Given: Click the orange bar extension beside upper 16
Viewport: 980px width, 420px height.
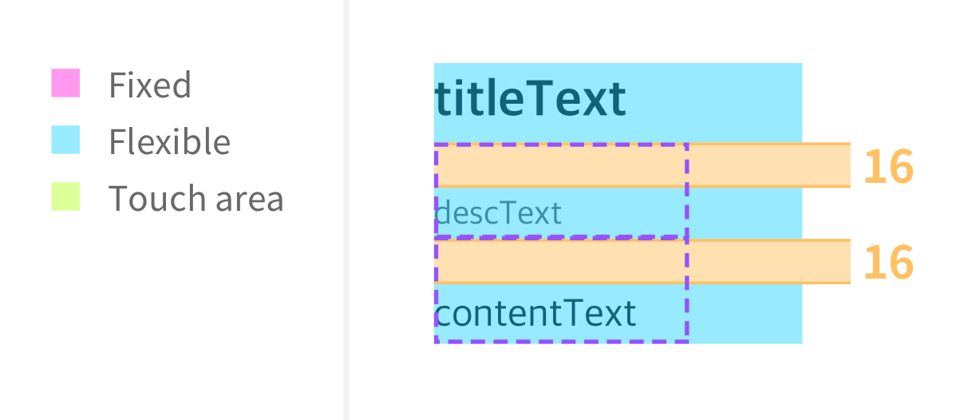Looking at the screenshot, I should click(826, 165).
